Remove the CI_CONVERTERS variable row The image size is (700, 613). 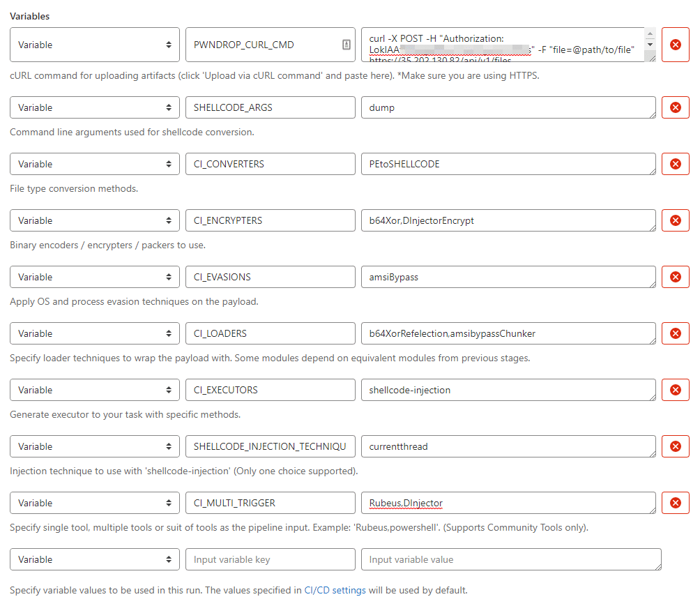(x=675, y=164)
